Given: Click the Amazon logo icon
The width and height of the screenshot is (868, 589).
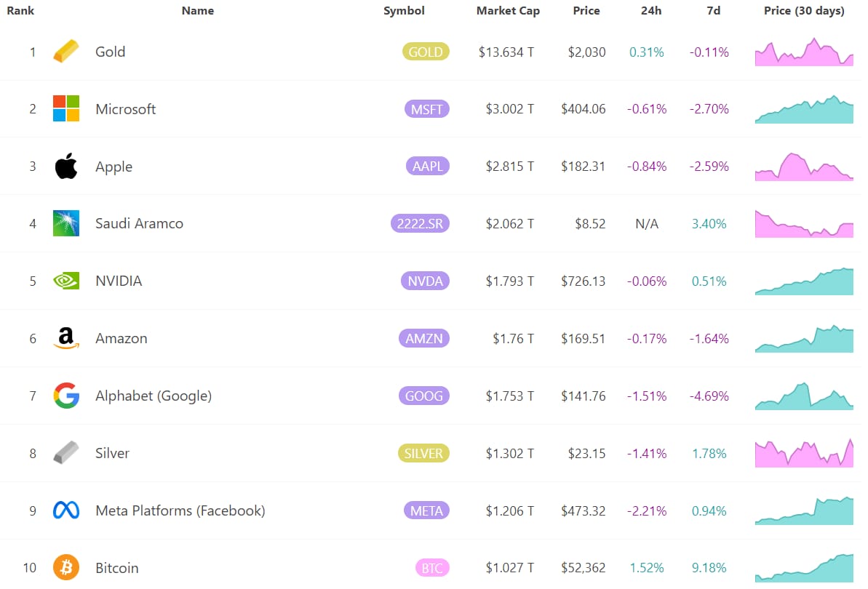Looking at the screenshot, I should pyautogui.click(x=66, y=338).
